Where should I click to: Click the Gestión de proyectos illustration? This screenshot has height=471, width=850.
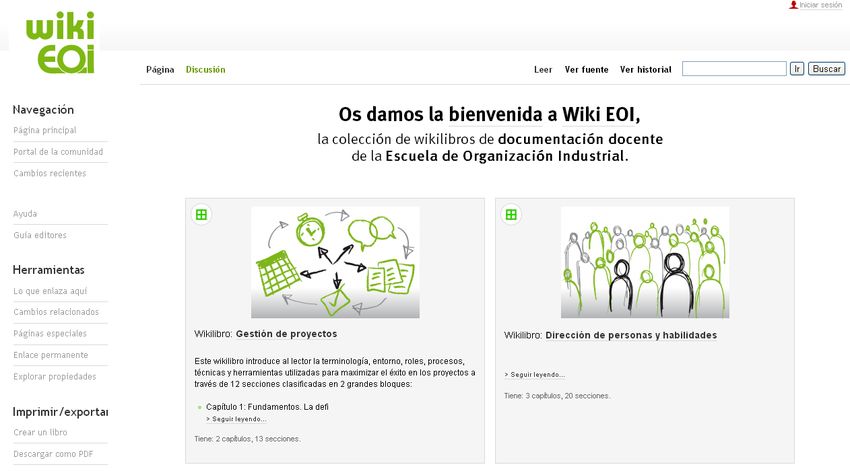click(x=335, y=262)
